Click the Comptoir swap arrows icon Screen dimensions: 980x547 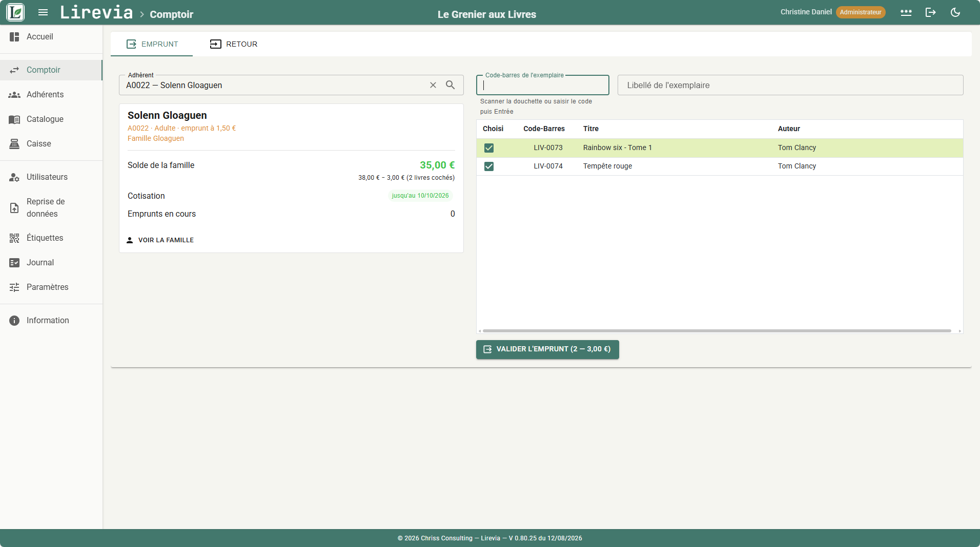[x=14, y=70]
